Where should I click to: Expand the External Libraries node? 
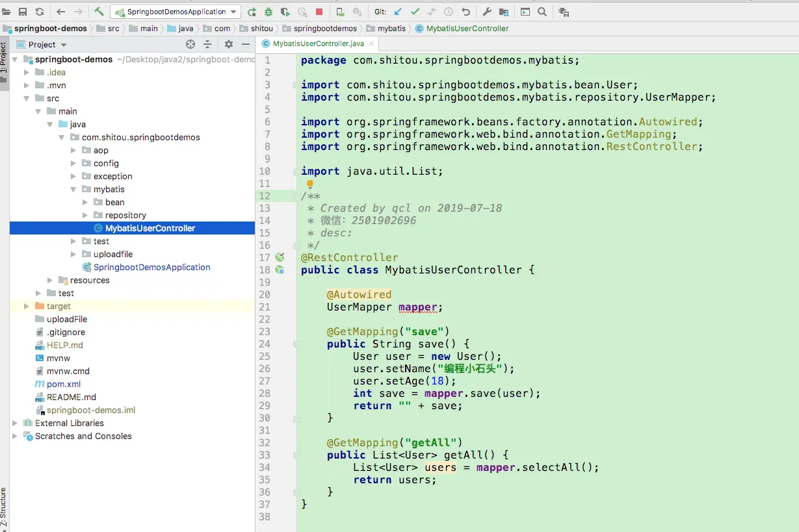pos(15,423)
